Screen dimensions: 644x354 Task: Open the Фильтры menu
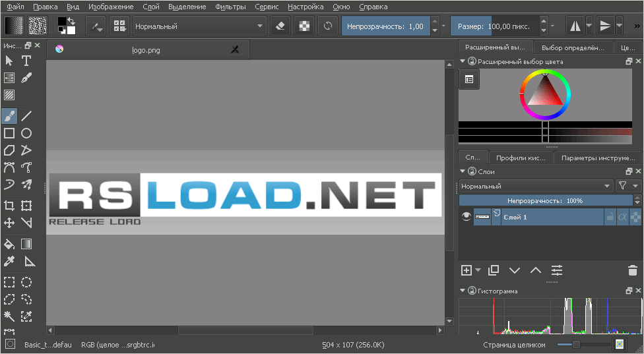point(230,7)
